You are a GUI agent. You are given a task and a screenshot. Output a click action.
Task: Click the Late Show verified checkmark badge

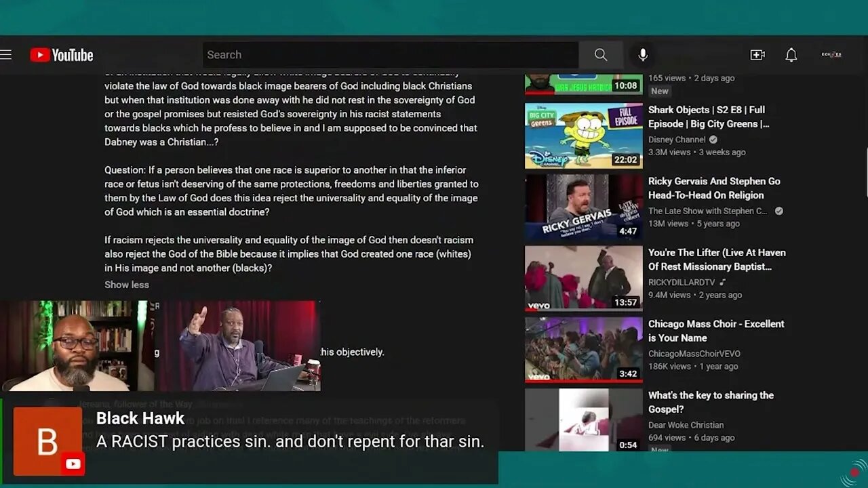779,211
